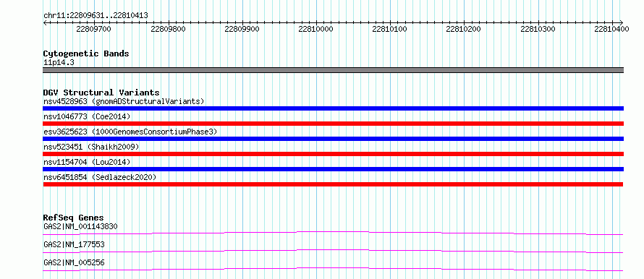Open variant nsv1046773 (Coe2014) label
Image resolution: width=644 pixels, height=279 pixels.
[87, 116]
